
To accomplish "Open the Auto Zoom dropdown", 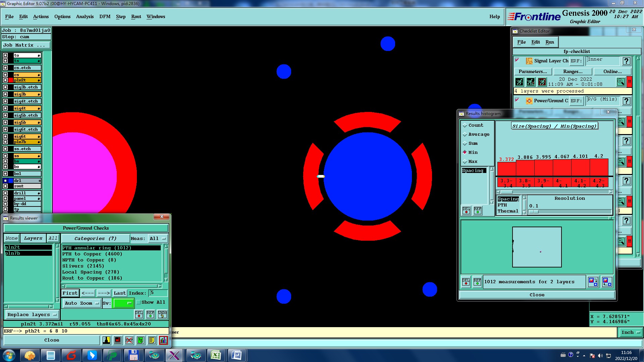I will pos(82,303).
